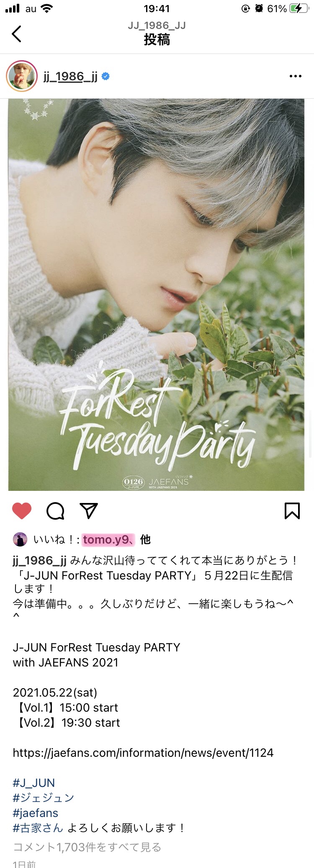
Task: Tap 他 to see other likes
Action: point(145,540)
